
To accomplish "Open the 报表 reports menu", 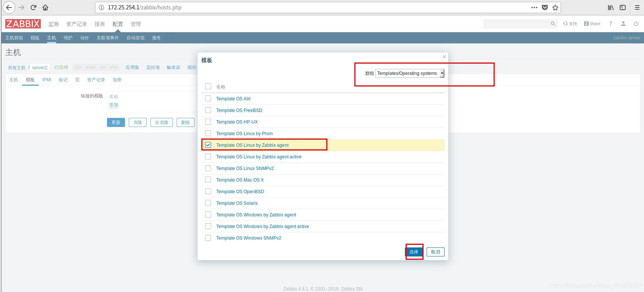I will 100,24.
